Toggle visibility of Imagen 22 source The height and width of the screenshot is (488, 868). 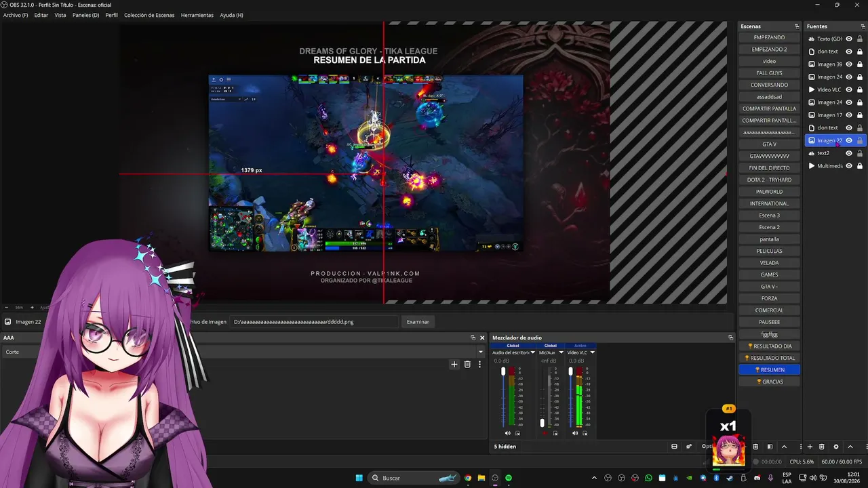849,140
